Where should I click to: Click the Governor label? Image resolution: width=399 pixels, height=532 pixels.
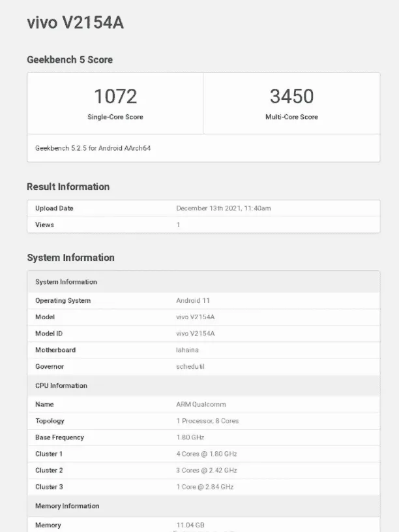click(50, 366)
